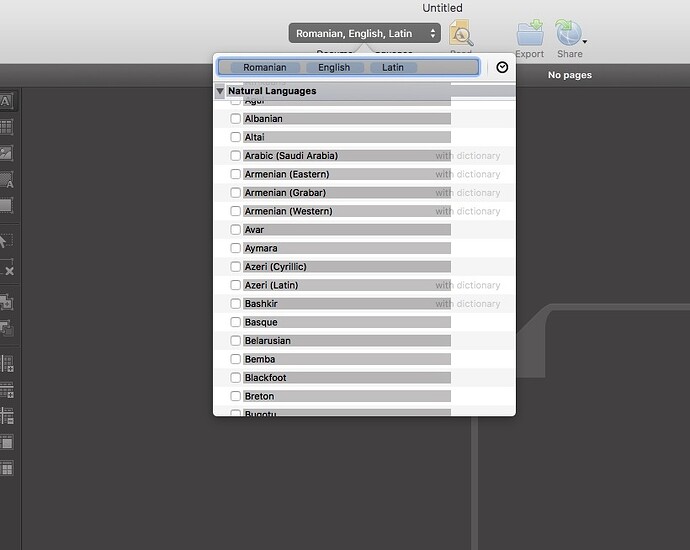Open the Romanian, English, Latin language dropdown
The image size is (690, 550).
click(365, 34)
